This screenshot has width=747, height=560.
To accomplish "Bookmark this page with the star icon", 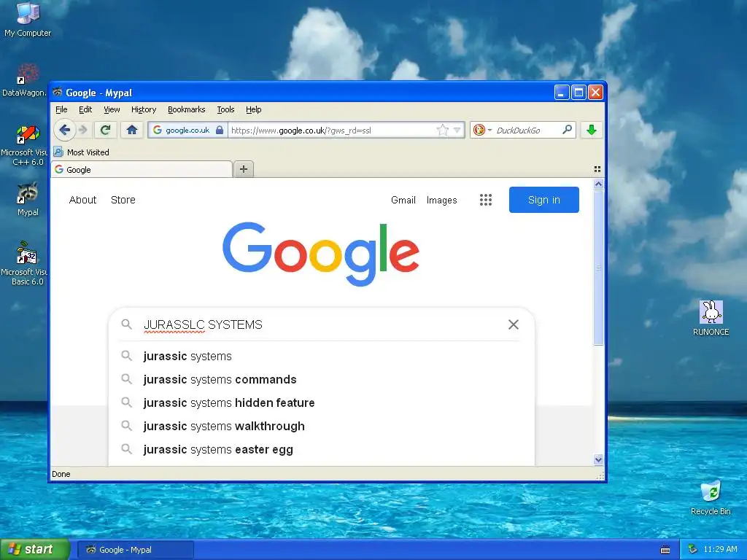I will coord(443,130).
